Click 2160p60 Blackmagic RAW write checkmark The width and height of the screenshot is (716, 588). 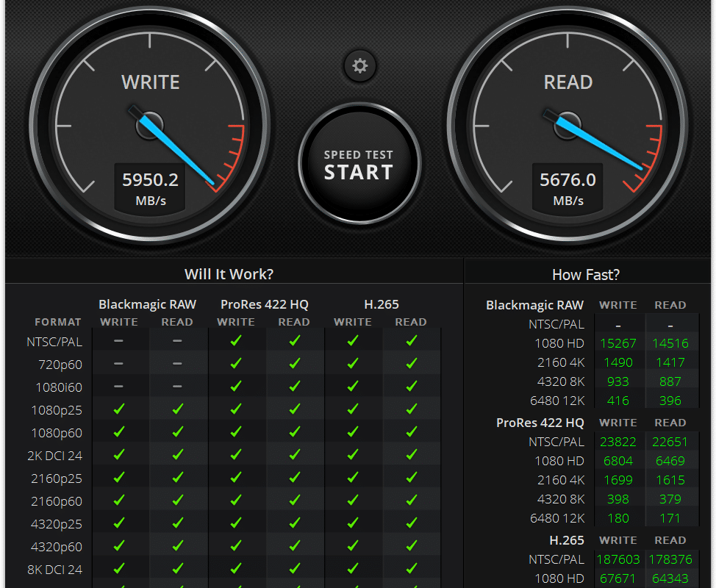[x=119, y=501]
